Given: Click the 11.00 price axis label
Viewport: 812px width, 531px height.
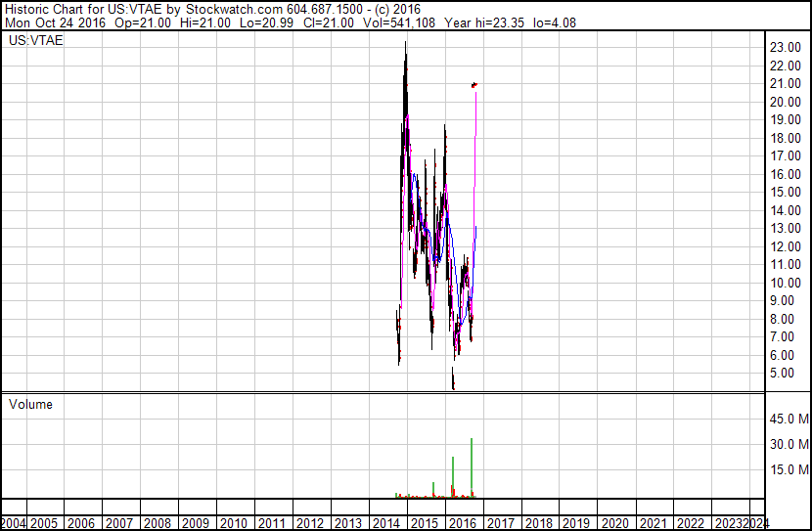Looking at the screenshot, I should (x=785, y=264).
